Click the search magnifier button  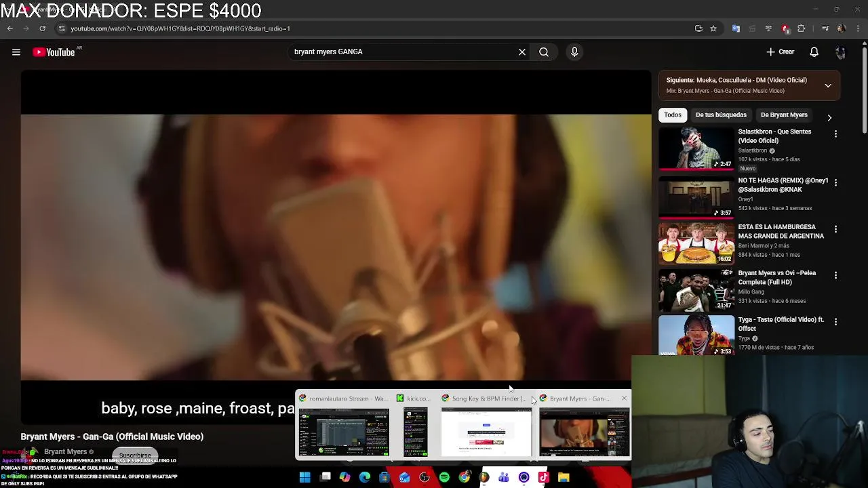coord(544,52)
